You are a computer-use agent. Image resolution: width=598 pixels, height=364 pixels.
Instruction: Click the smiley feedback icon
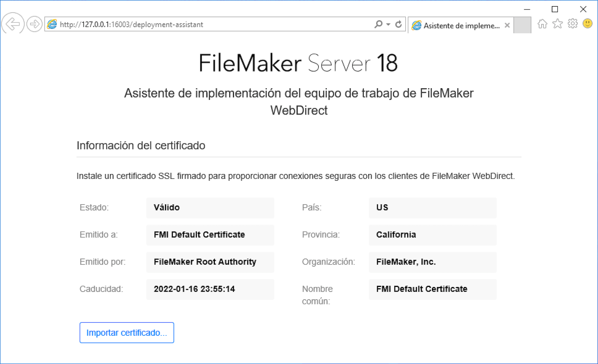click(588, 24)
